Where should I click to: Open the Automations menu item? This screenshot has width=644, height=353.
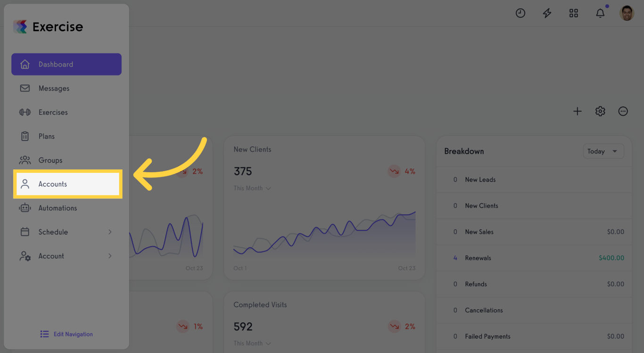point(66,208)
